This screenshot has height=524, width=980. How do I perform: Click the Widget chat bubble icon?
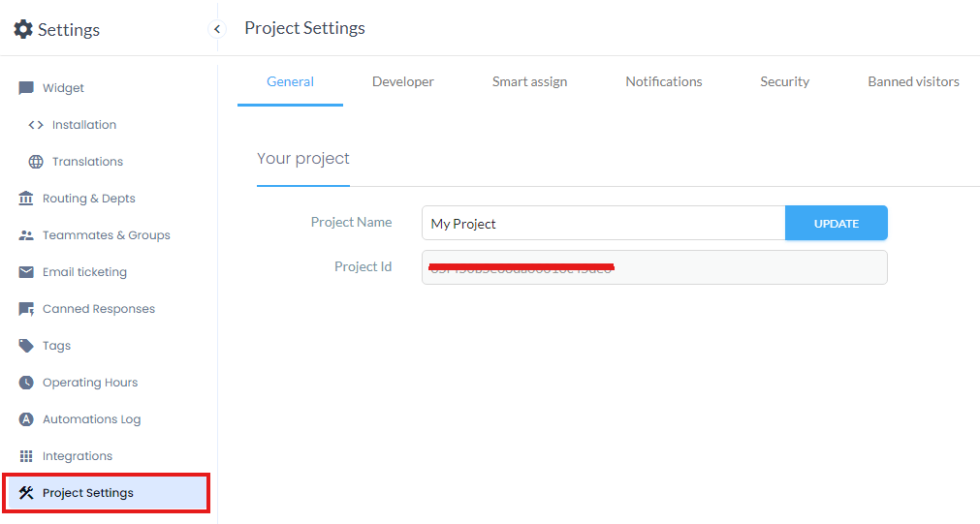click(26, 88)
